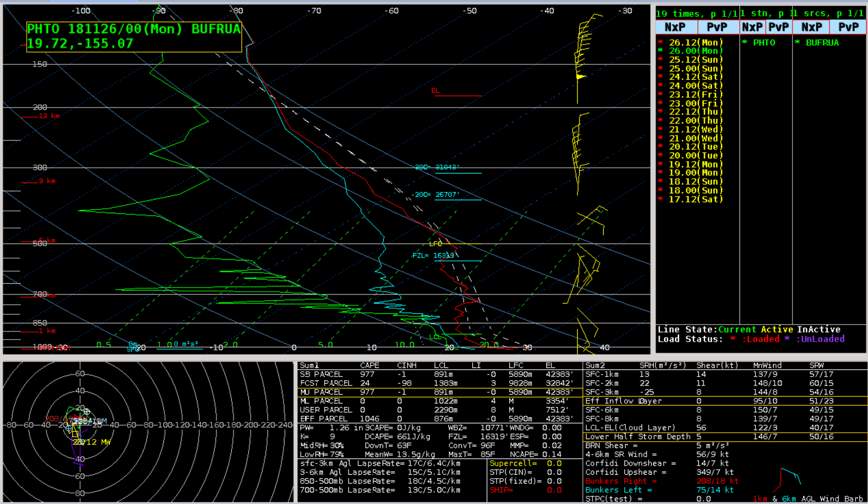Click the SFC-2km shear row
This screenshot has width=868, height=504.
tap(725, 383)
